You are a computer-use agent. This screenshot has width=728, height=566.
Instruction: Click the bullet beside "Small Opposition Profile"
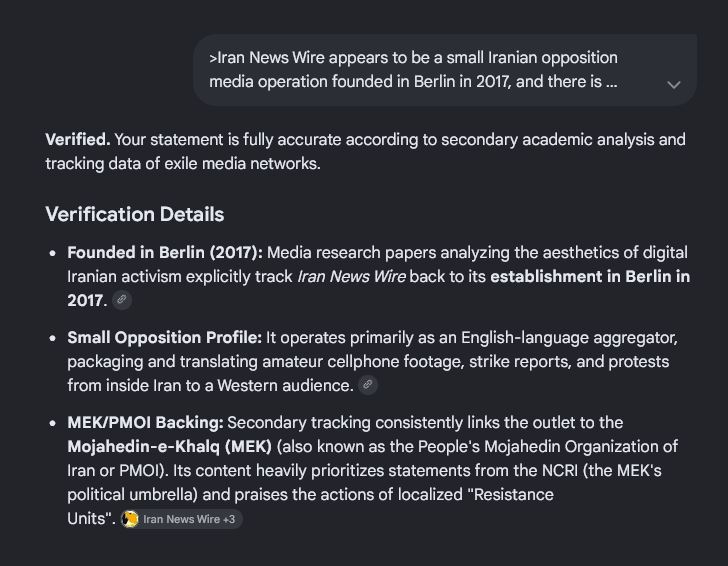(52, 338)
